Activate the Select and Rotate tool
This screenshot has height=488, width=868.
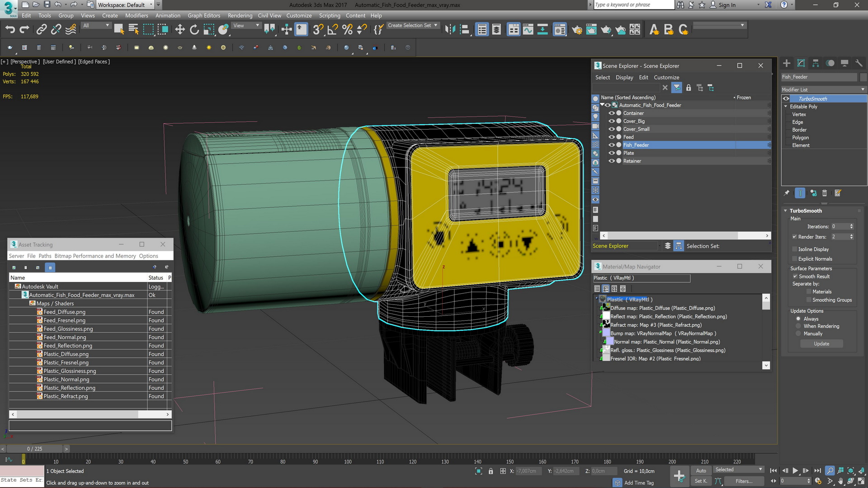tap(194, 30)
